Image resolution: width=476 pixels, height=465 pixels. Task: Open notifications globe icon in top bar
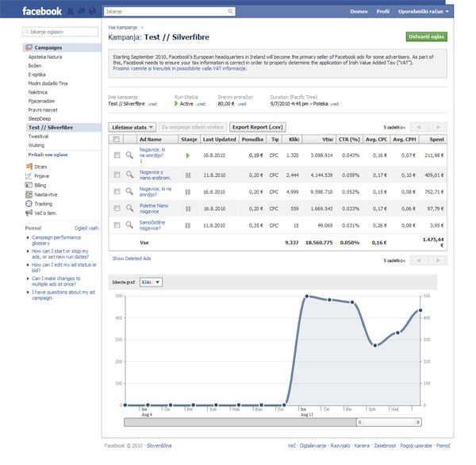(x=93, y=11)
